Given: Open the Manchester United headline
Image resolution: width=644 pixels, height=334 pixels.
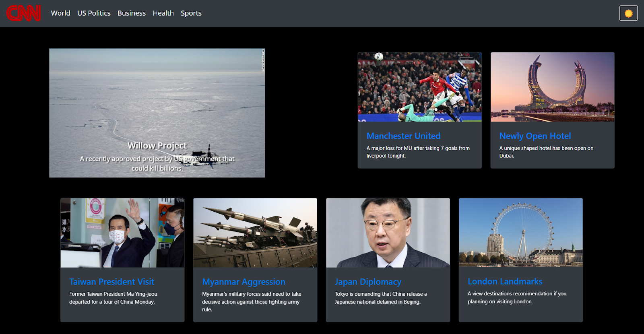Looking at the screenshot, I should 403,136.
